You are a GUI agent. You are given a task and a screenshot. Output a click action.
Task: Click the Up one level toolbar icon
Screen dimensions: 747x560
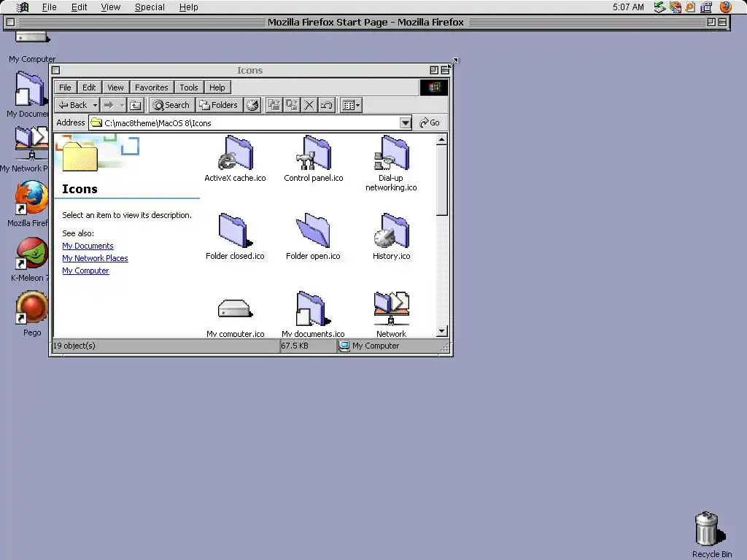pos(135,105)
